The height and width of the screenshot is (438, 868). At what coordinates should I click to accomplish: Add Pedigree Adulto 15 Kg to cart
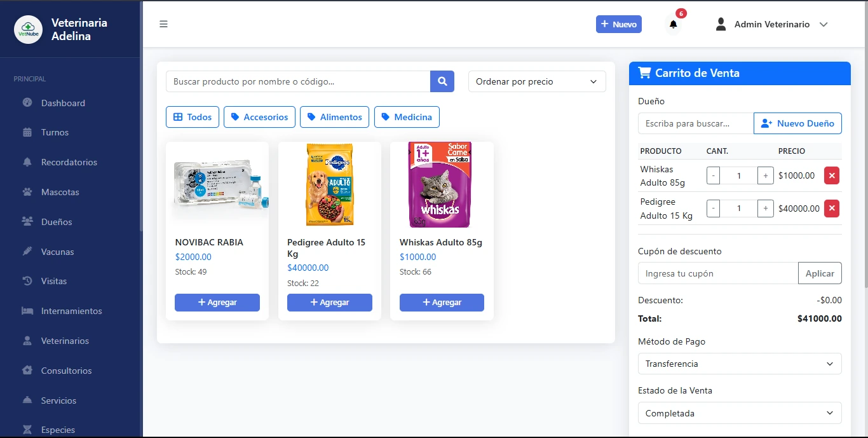(330, 303)
